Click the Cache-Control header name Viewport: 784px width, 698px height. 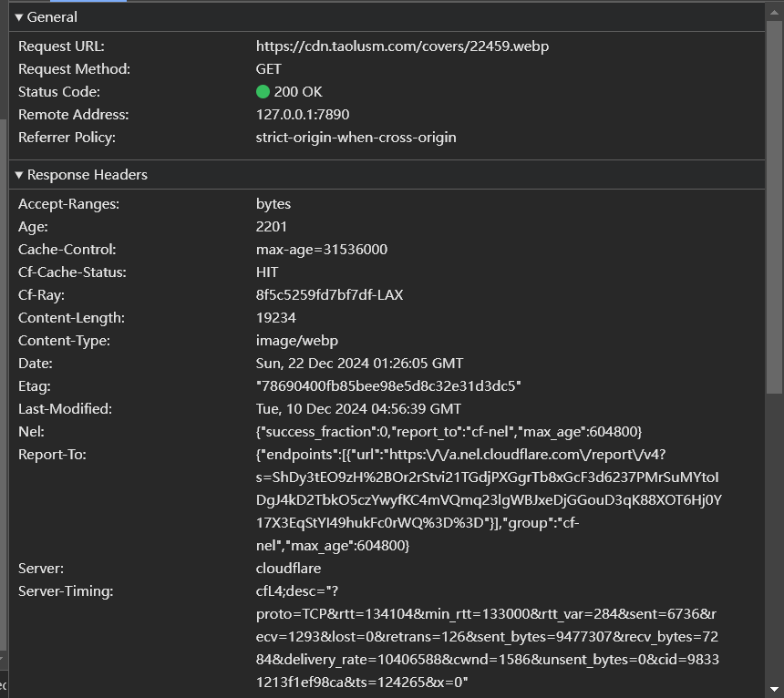67,250
